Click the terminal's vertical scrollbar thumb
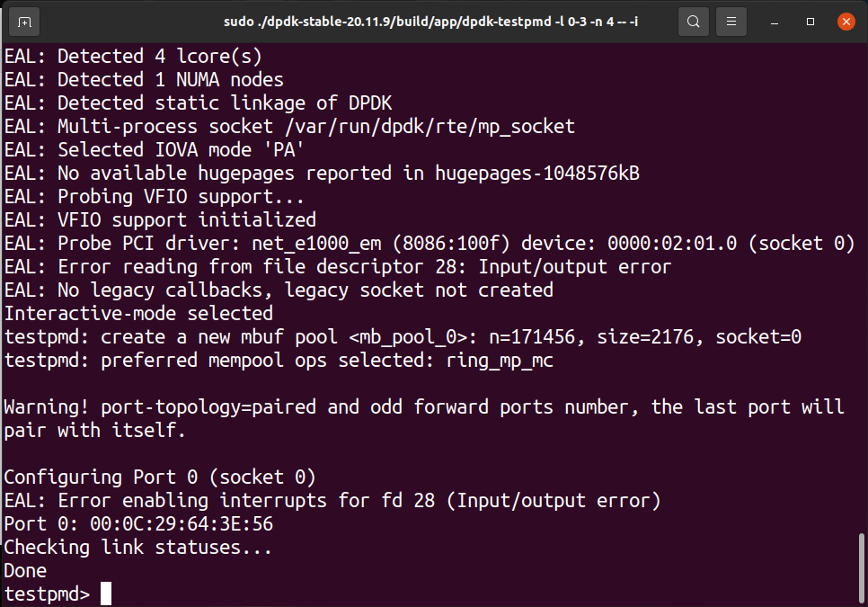 click(862, 567)
